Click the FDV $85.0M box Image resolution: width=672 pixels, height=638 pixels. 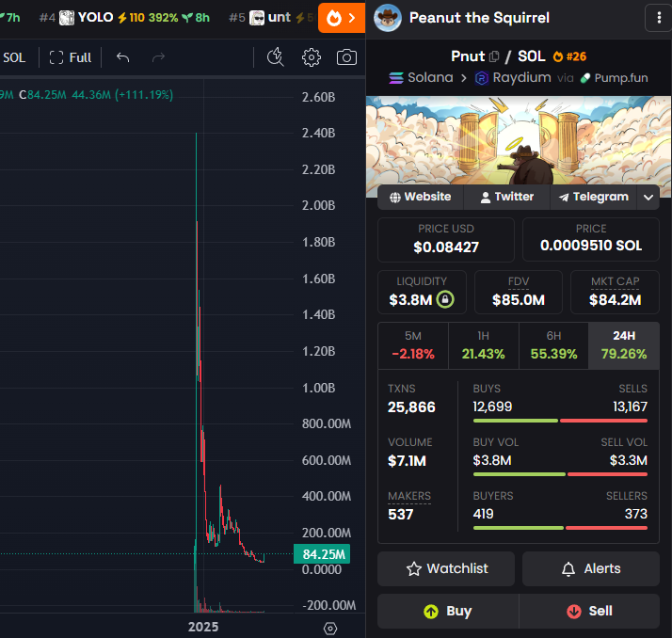coord(519,293)
